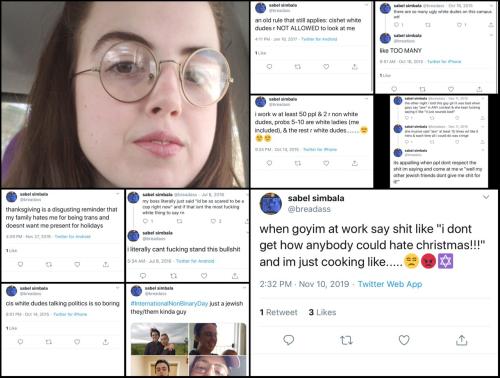Share the Nov 10, 2019 tweet
The width and height of the screenshot is (500, 378).
pyautogui.click(x=461, y=340)
